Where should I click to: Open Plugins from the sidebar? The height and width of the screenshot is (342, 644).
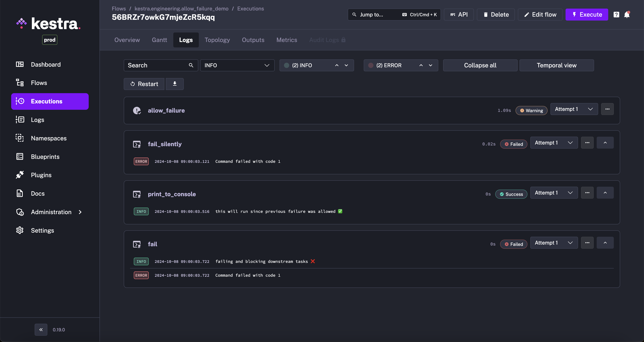41,175
